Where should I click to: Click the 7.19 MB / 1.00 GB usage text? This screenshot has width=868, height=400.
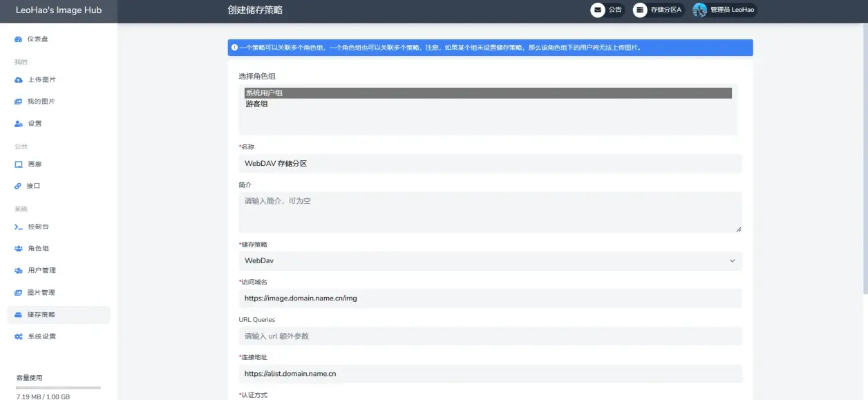[x=43, y=397]
